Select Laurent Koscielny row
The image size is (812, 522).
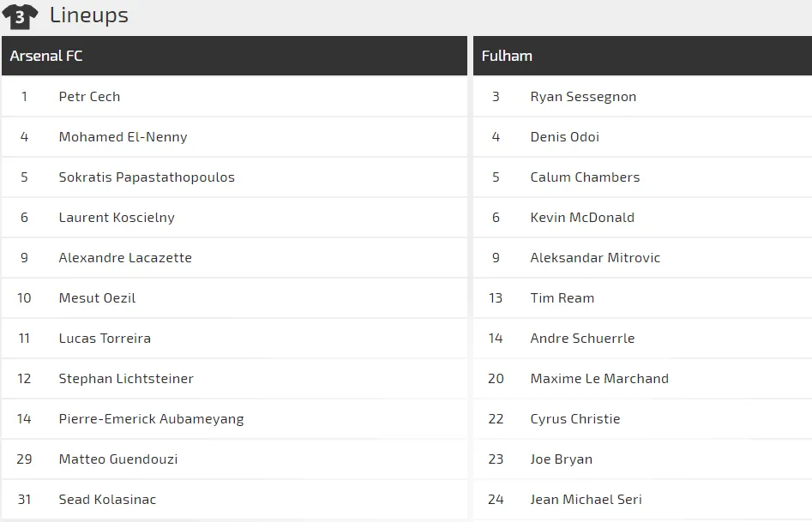[x=234, y=218]
